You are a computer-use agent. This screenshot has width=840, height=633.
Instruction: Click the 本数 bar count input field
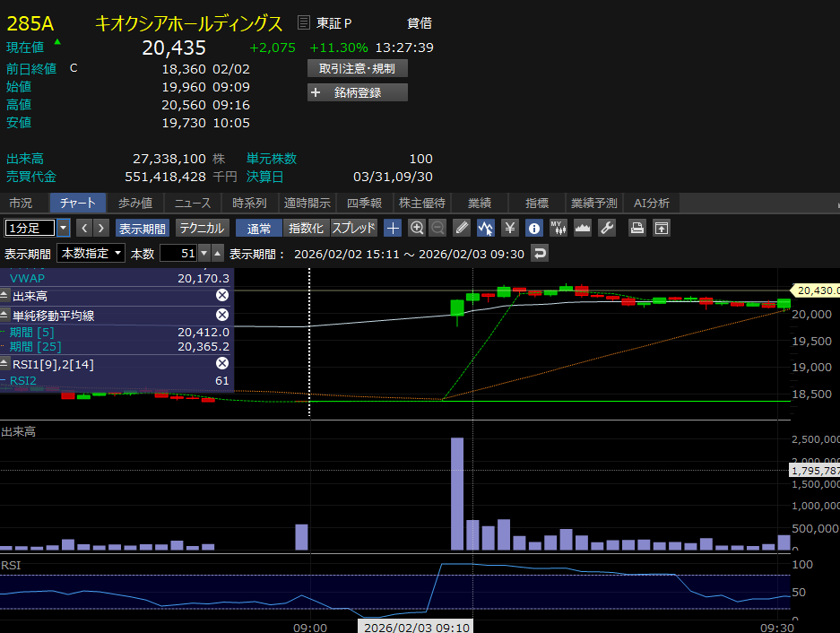click(x=178, y=254)
